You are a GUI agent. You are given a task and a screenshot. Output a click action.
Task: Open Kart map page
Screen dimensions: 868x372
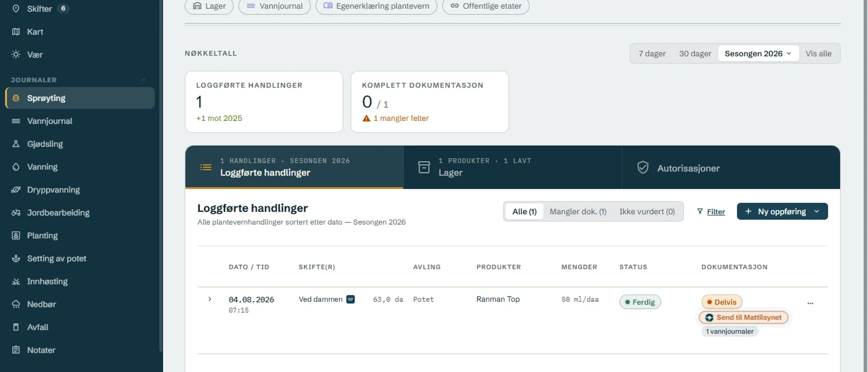[x=80, y=32]
